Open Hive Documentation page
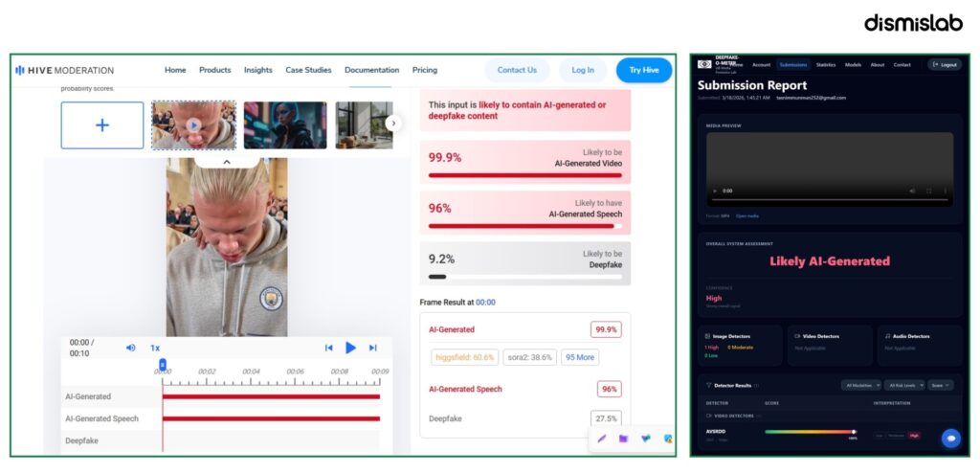Viewport: 980px width, 473px height. 372,70
